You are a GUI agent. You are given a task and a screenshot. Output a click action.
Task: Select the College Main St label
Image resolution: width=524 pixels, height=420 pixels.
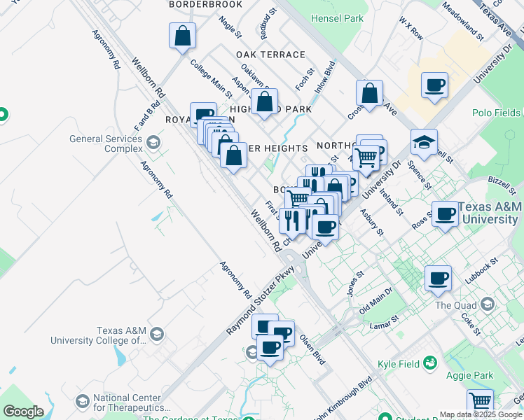(211, 78)
